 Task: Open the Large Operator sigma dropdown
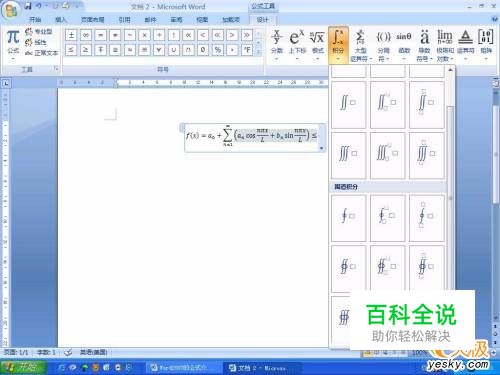click(x=361, y=45)
